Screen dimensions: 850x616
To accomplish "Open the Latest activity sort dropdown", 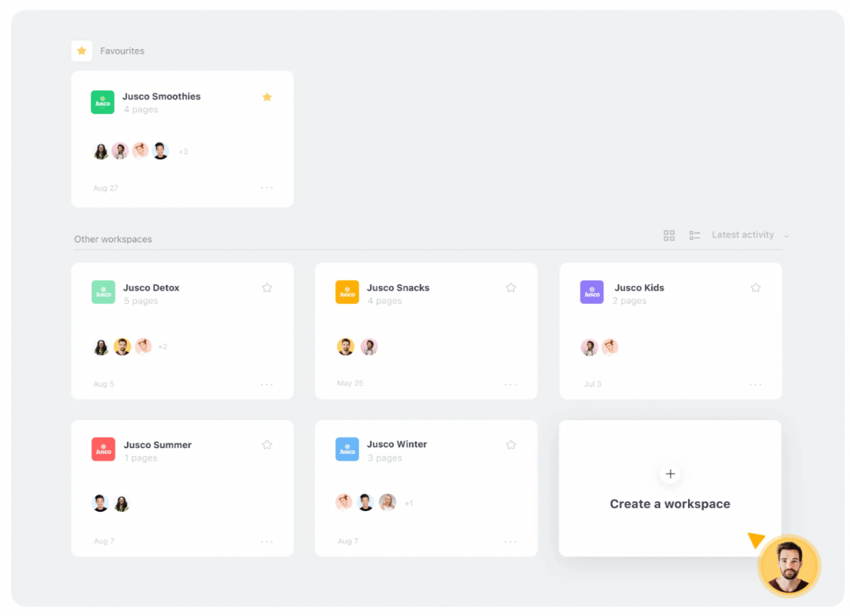I will coord(743,234).
